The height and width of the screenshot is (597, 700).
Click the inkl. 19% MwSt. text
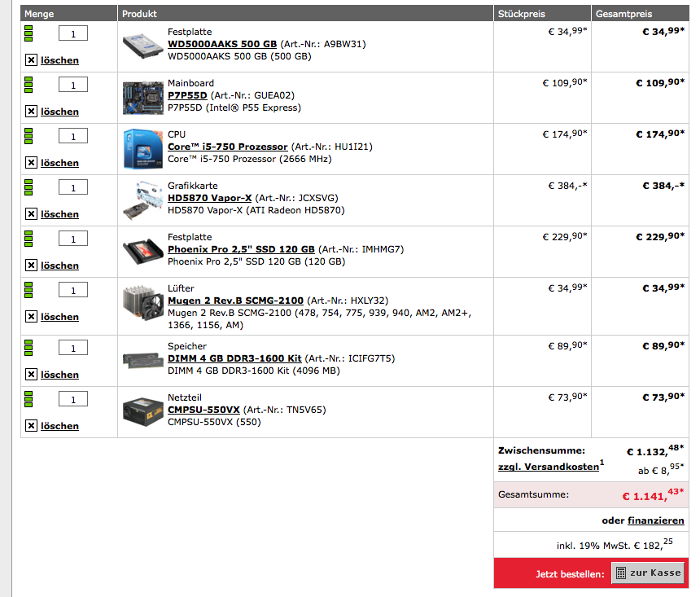pyautogui.click(x=615, y=545)
